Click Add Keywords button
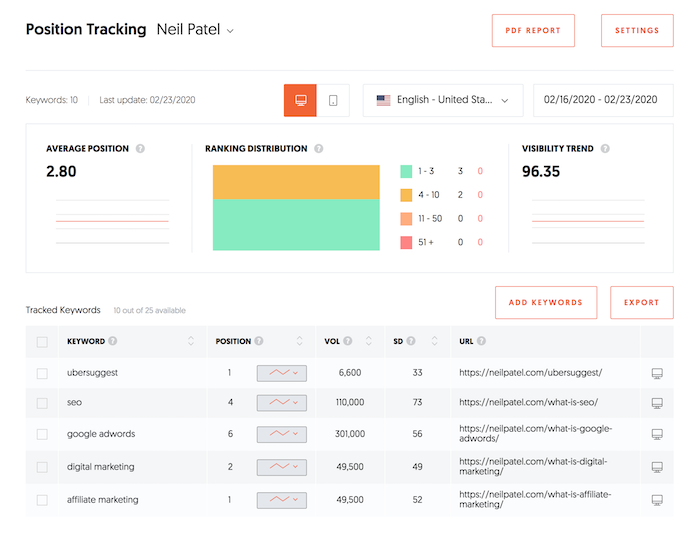 pyautogui.click(x=546, y=302)
